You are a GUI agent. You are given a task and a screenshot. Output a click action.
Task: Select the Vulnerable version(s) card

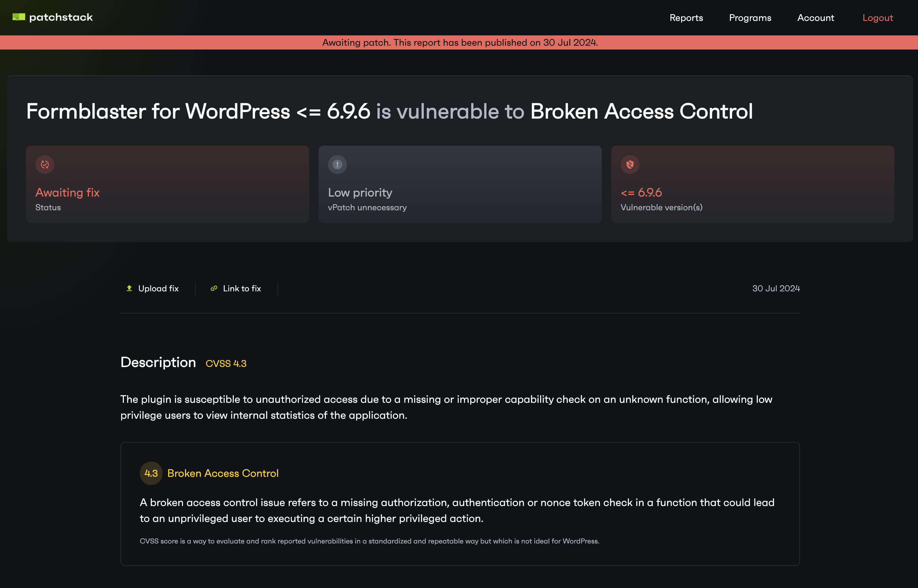[x=753, y=184]
